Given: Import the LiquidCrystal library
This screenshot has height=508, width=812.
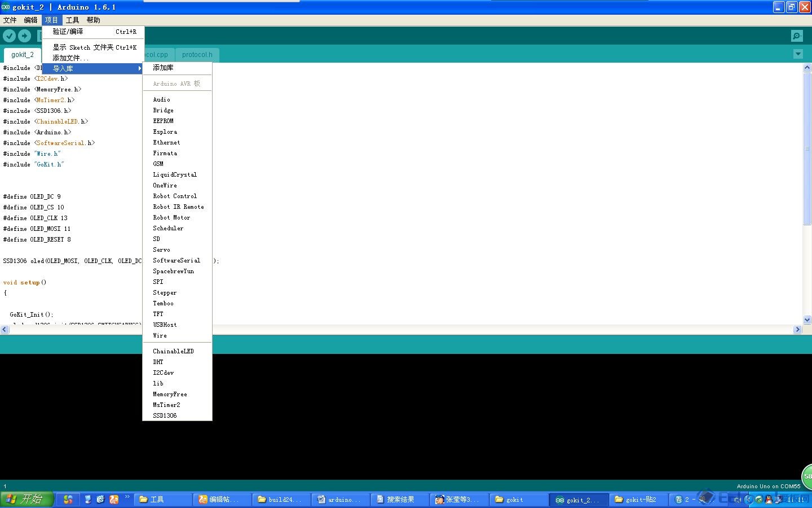Looking at the screenshot, I should point(177,174).
